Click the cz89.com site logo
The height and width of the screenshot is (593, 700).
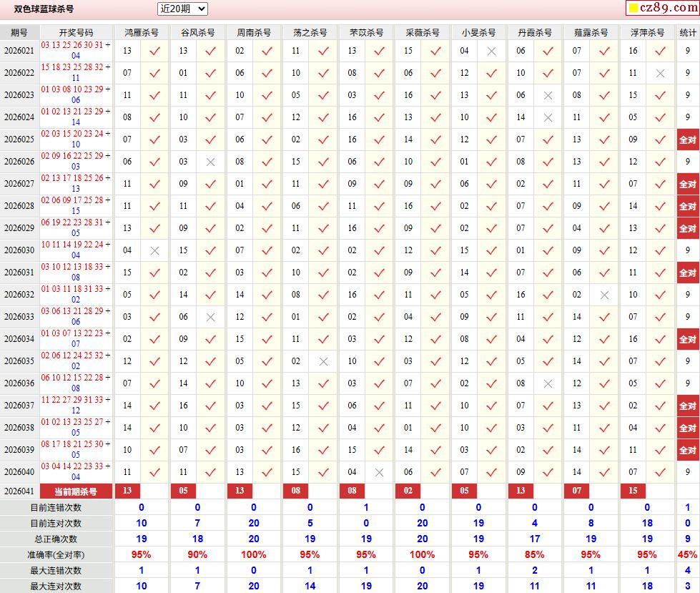(x=668, y=9)
